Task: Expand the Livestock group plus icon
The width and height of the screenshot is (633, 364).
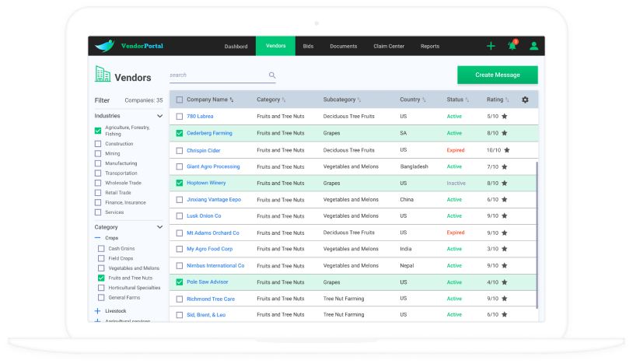Action: click(x=97, y=311)
